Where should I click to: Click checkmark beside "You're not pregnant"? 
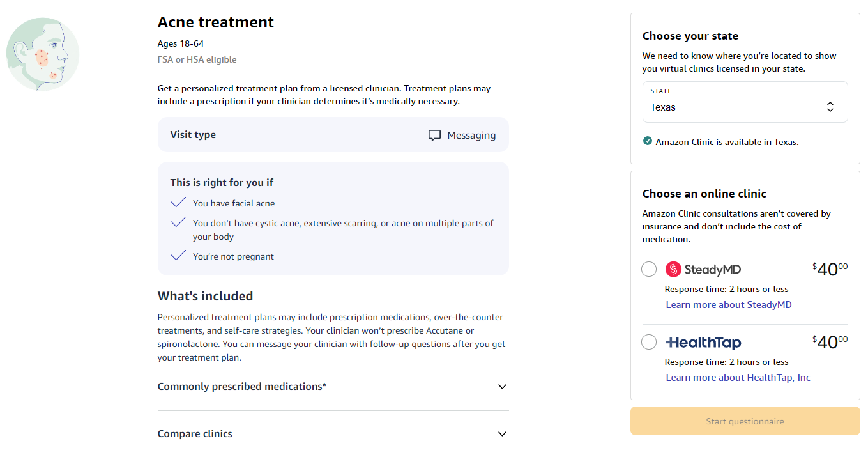(x=178, y=256)
